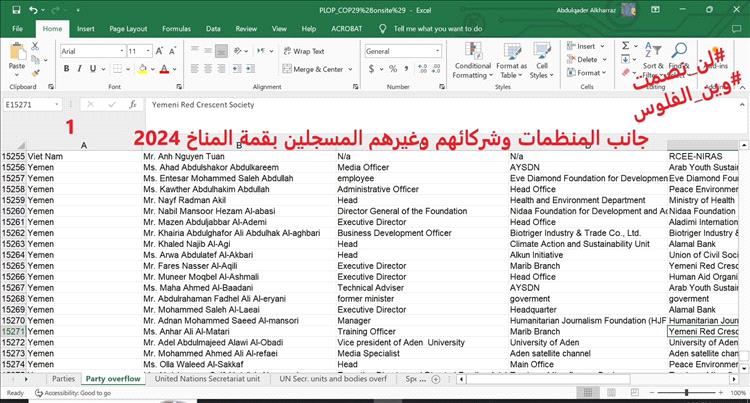Screen dimensions: 750x403
Task: Toggle underline formatting
Action: (x=93, y=69)
